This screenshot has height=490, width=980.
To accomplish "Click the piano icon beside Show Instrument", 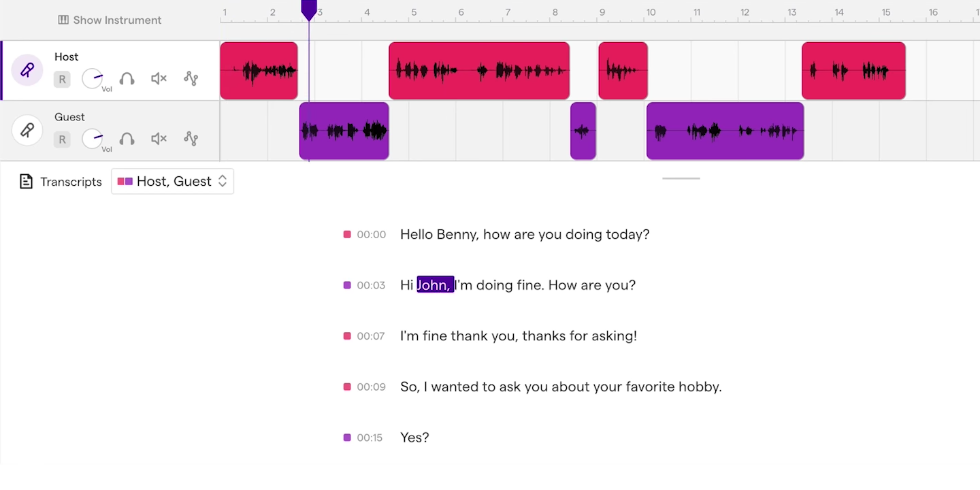I will point(63,20).
